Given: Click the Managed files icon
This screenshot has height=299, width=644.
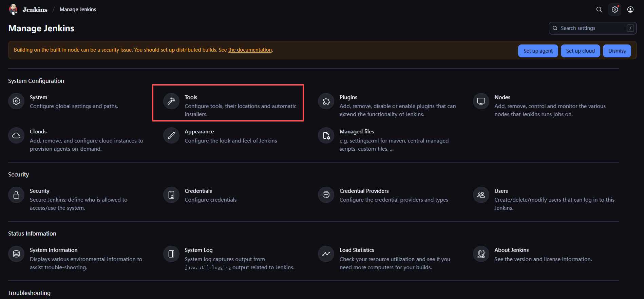Looking at the screenshot, I should (326, 136).
